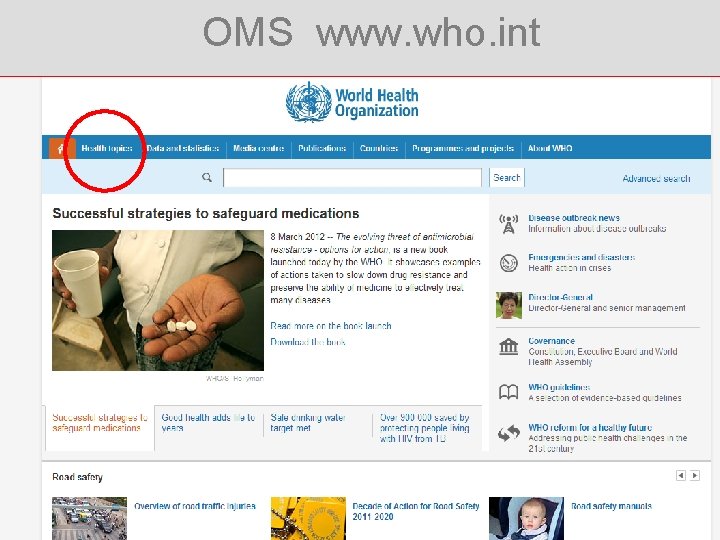Click the Disease outbreak news antenna icon
The width and height of the screenshot is (720, 540).
[508, 224]
